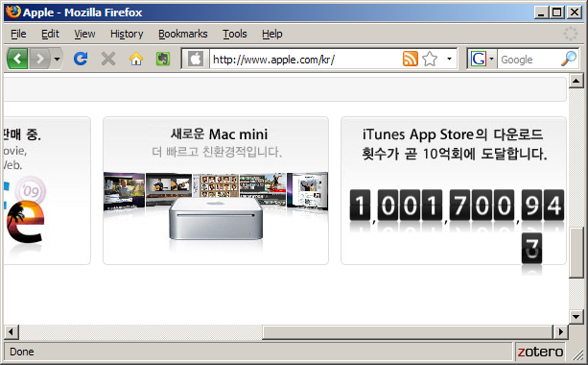Screen dimensions: 588x365
Task: Maximize the Firefox window
Action: [x=557, y=12]
